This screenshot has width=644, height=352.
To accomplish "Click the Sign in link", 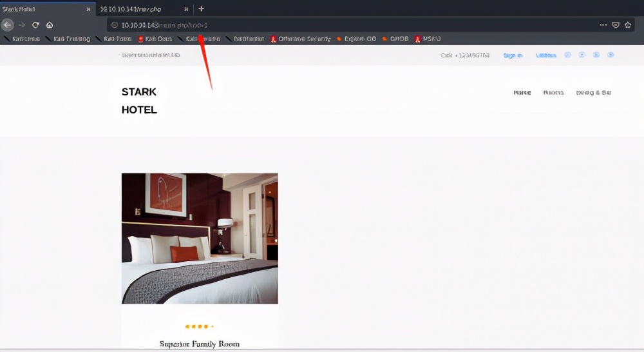I will (513, 55).
